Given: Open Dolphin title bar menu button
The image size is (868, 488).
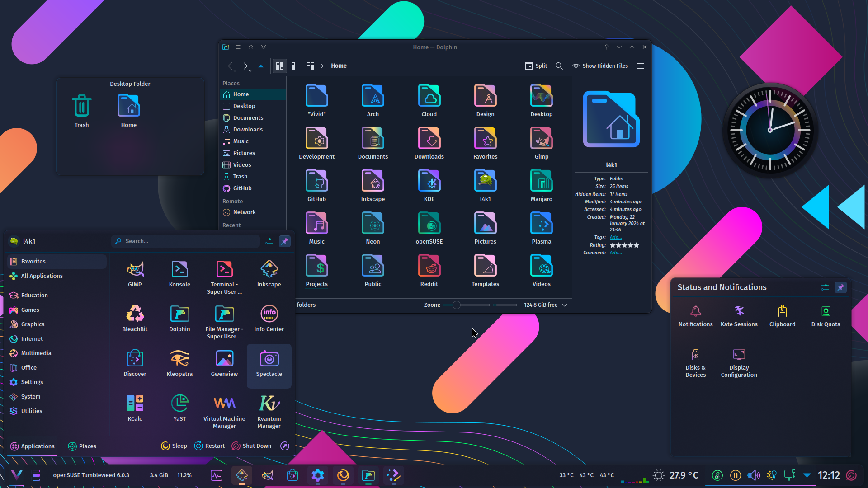Looking at the screenshot, I should coord(238,47).
